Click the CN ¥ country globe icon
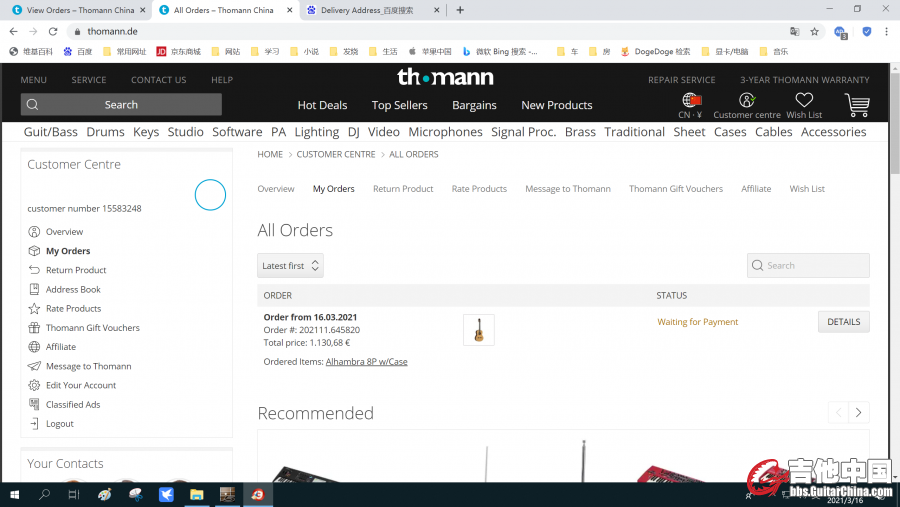 (x=691, y=100)
